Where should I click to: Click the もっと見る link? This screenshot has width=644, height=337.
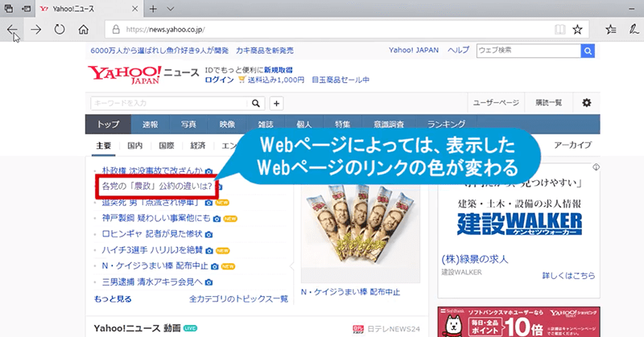click(113, 299)
